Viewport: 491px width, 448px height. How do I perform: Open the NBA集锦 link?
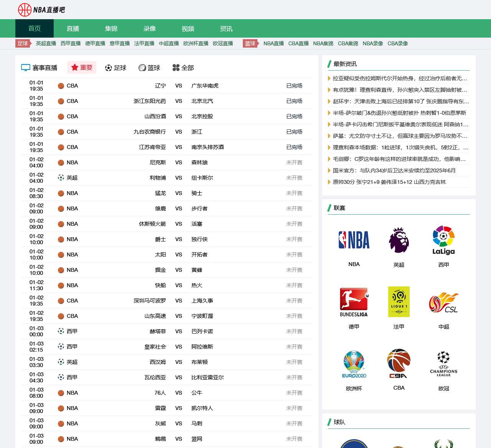pyautogui.click(x=323, y=43)
